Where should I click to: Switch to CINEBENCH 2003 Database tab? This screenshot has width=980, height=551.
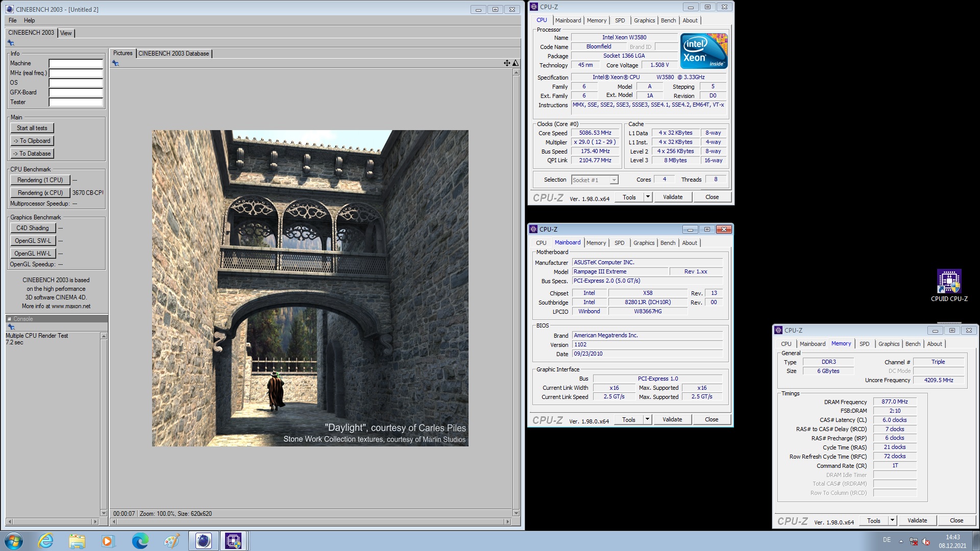click(x=174, y=54)
